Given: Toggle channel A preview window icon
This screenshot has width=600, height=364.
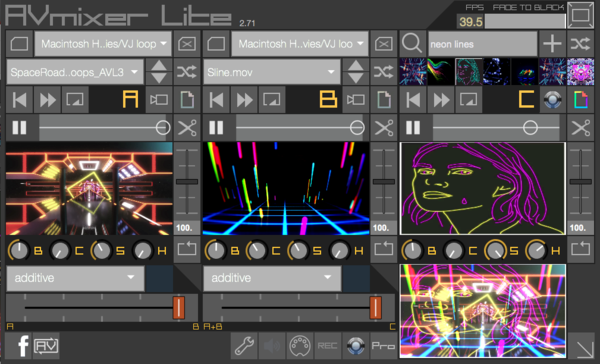Looking at the screenshot, I should click(x=75, y=100).
